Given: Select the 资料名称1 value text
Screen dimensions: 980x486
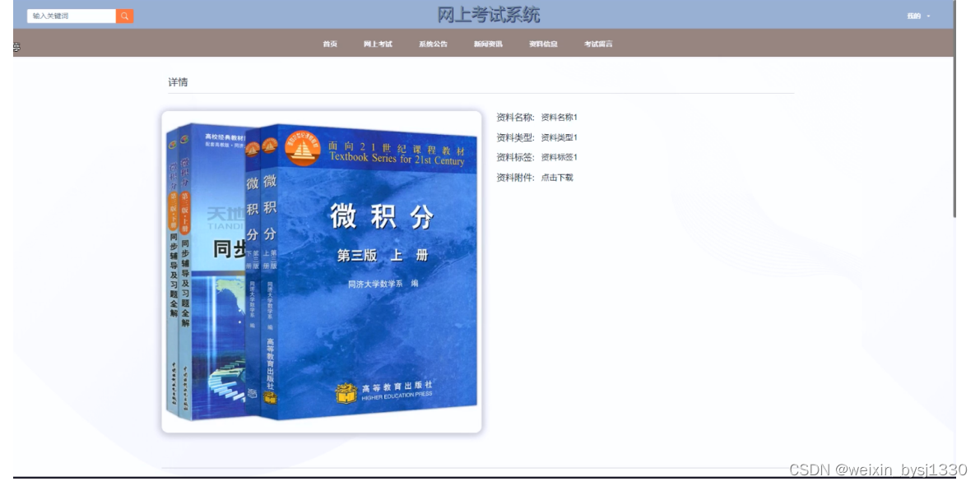Looking at the screenshot, I should (560, 118).
